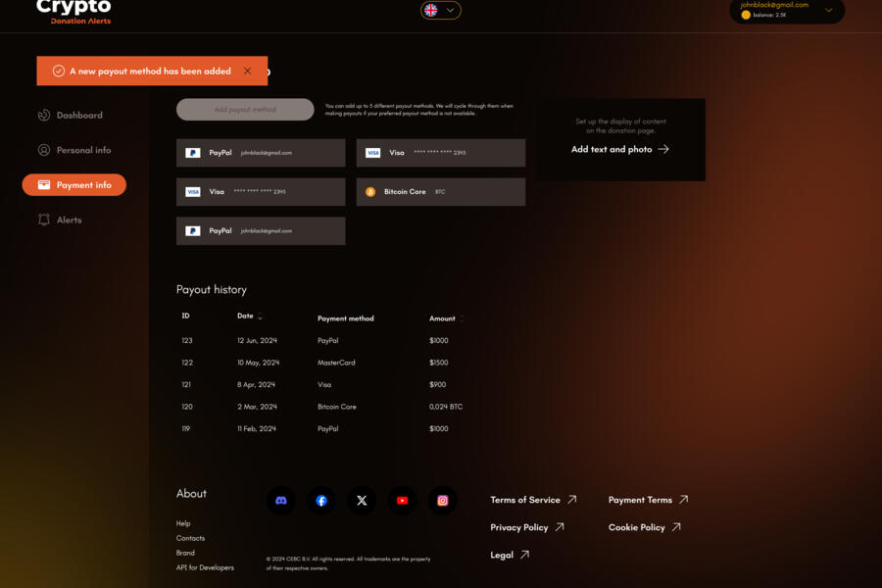Viewport: 882px width, 588px height.
Task: Open the Discord social icon
Action: 281,500
